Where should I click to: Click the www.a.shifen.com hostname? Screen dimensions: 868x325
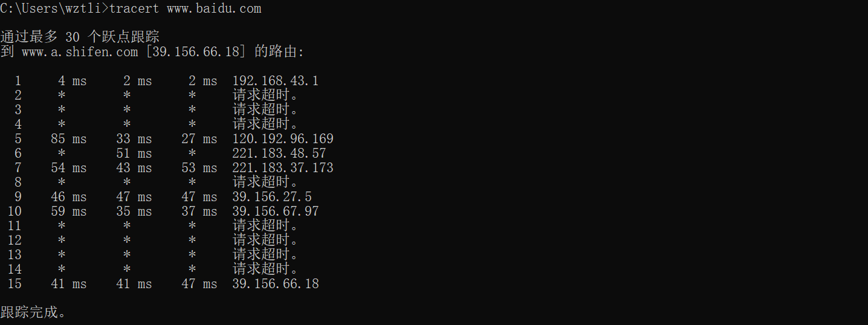click(x=80, y=52)
